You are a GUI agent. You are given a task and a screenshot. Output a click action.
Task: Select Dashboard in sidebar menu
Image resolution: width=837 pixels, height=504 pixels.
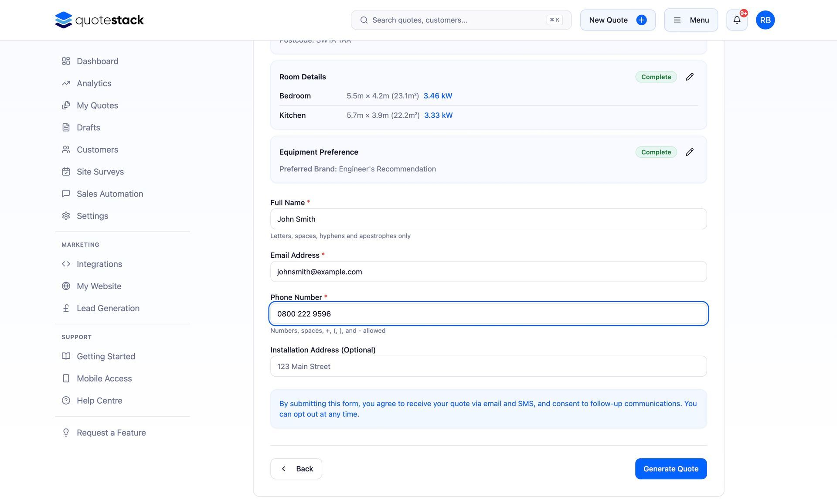click(97, 61)
